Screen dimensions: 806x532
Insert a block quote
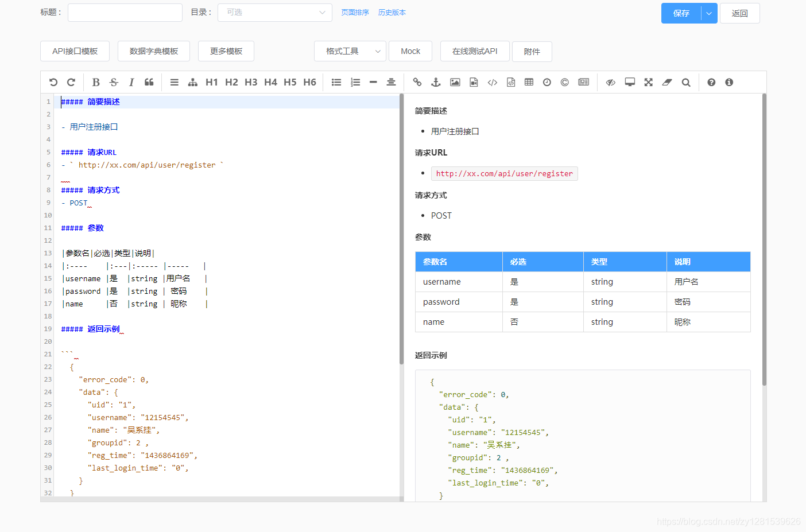click(x=149, y=82)
